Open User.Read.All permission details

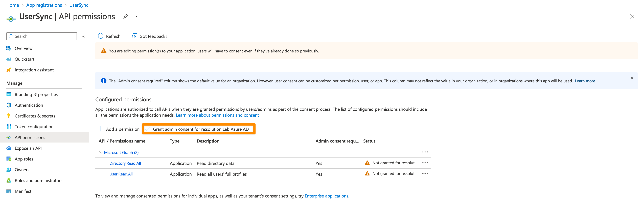121,174
